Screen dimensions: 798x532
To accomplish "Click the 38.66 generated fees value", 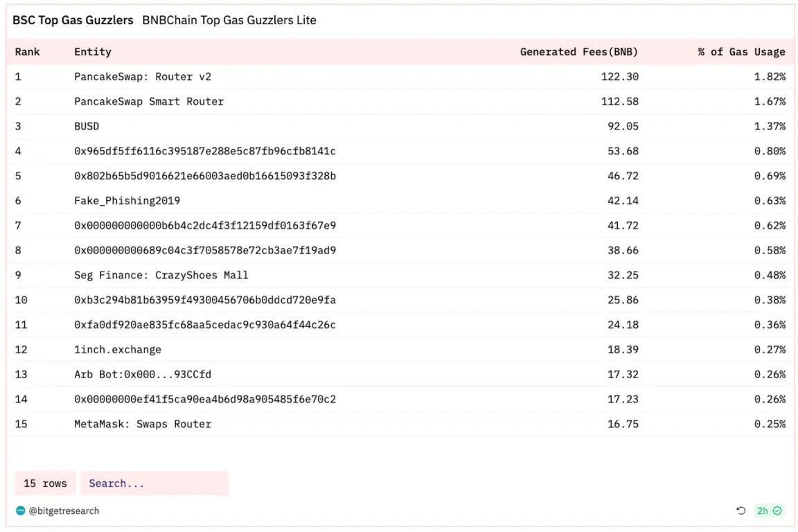I will click(623, 251).
